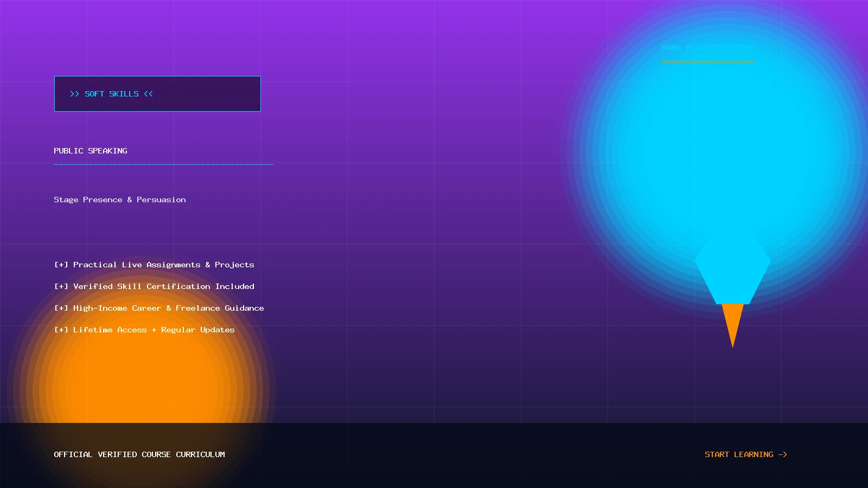Image resolution: width=868 pixels, height=488 pixels.
Task: Click 'High-Income Career & Freelance Guidance' line
Action: coord(159,308)
